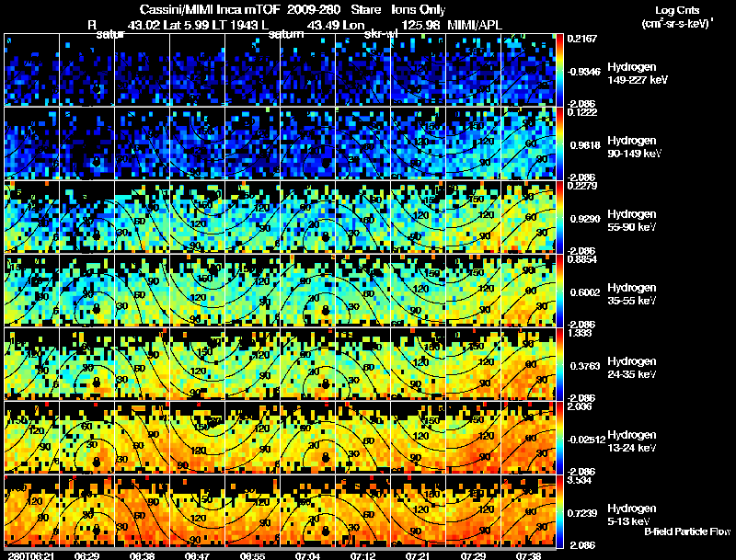Click the color scale value 3.534
The image size is (736, 560).
(580, 480)
